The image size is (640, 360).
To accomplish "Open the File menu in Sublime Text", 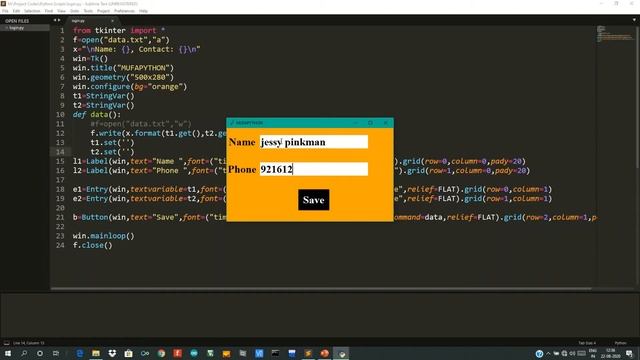I will [5, 11].
